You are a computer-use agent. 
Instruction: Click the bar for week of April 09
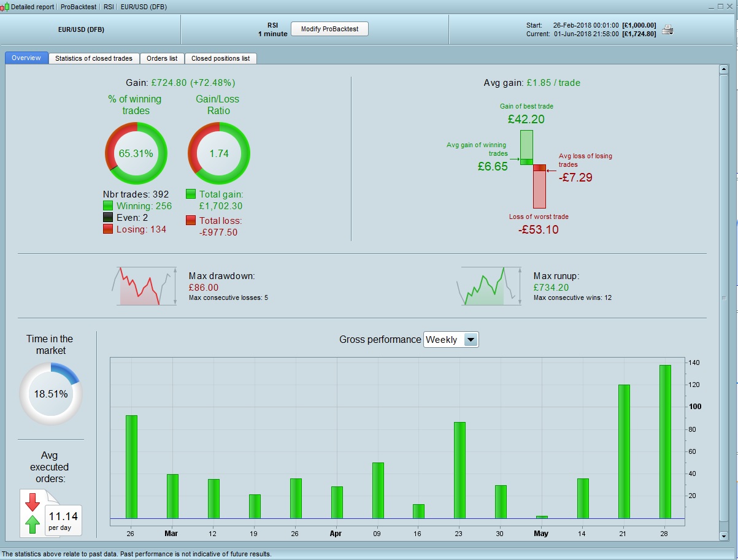[377, 491]
